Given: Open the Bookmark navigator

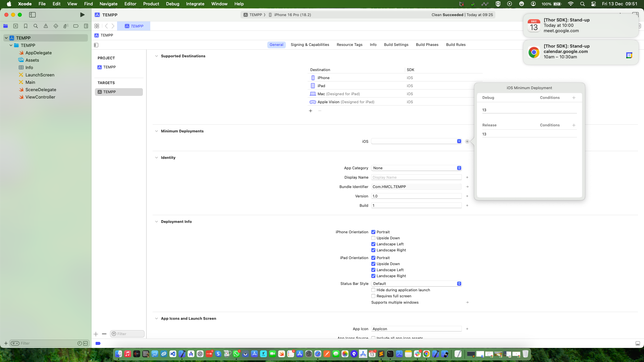Looking at the screenshot, I should 25,26.
